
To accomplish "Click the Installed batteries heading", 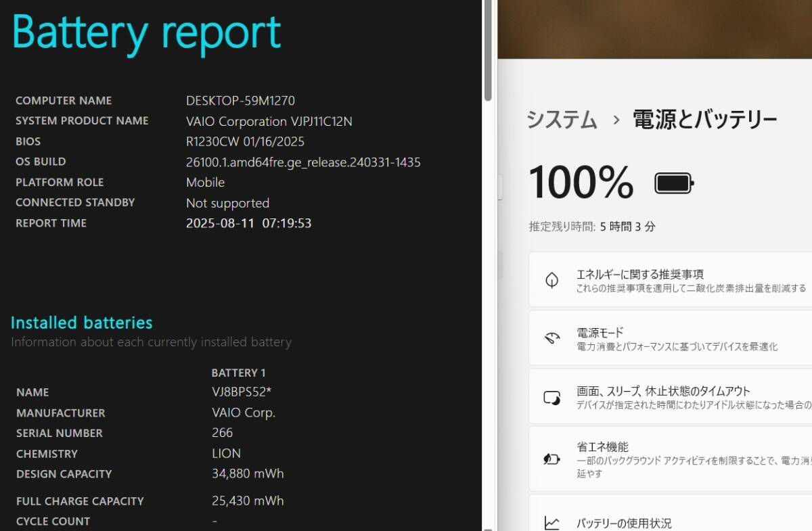I will [82, 323].
